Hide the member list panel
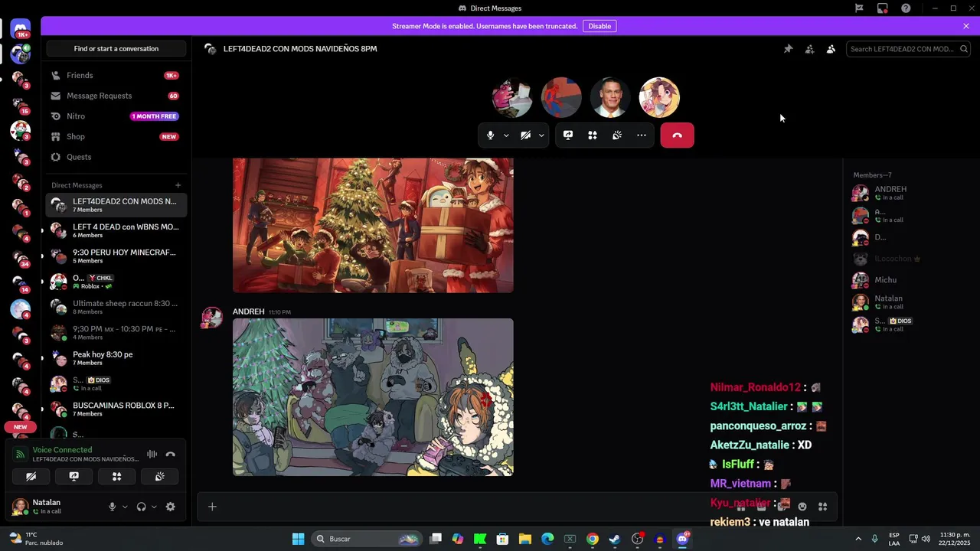 click(x=831, y=49)
